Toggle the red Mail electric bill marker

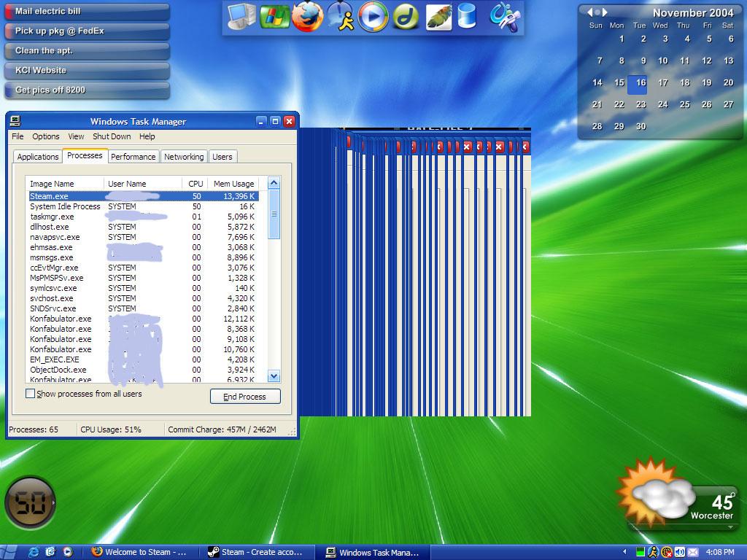(9, 12)
